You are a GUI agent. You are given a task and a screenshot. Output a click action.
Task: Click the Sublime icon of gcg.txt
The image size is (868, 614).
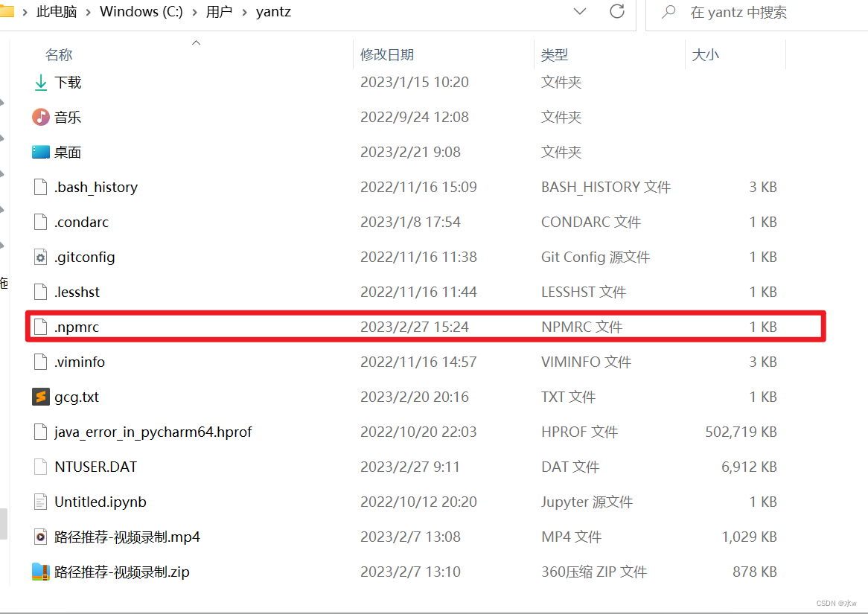coord(40,397)
